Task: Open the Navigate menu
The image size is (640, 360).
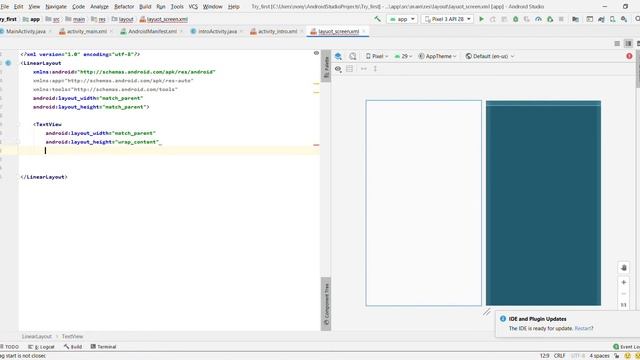Action: [56, 7]
